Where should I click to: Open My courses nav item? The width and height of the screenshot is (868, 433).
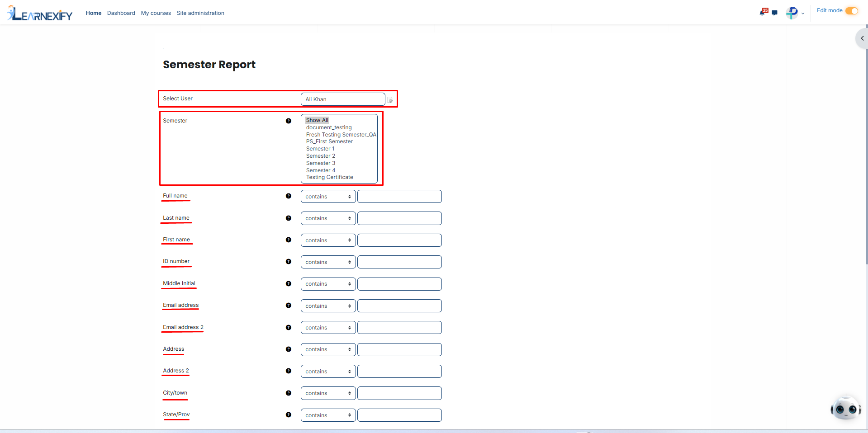coord(156,13)
